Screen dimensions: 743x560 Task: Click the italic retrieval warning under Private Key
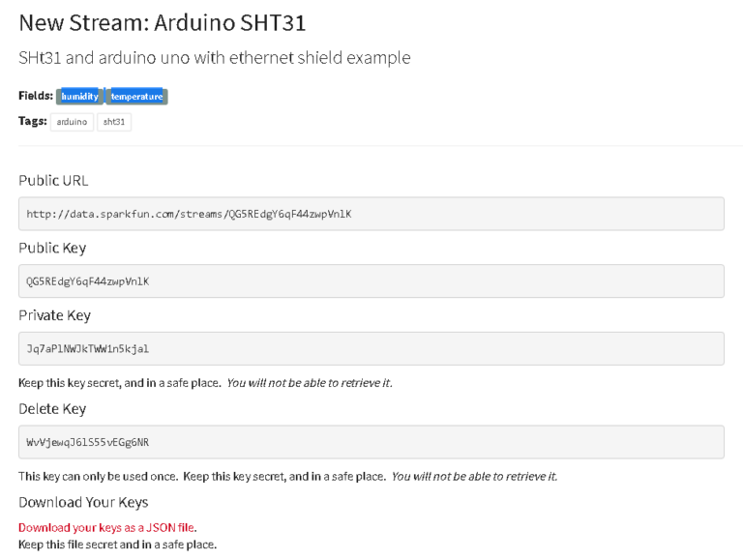(310, 383)
